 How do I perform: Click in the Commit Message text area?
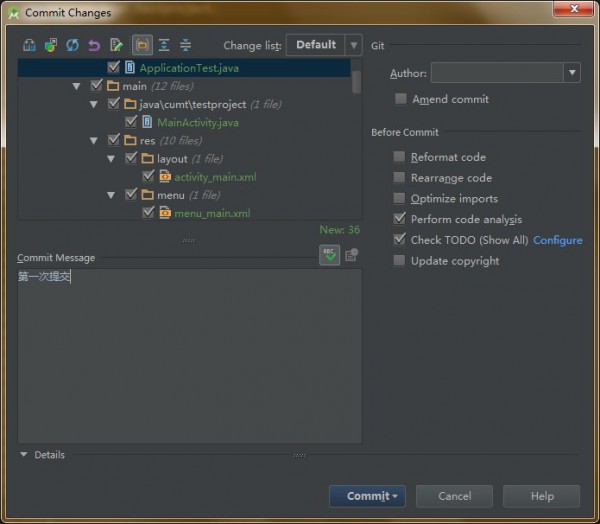[189, 356]
